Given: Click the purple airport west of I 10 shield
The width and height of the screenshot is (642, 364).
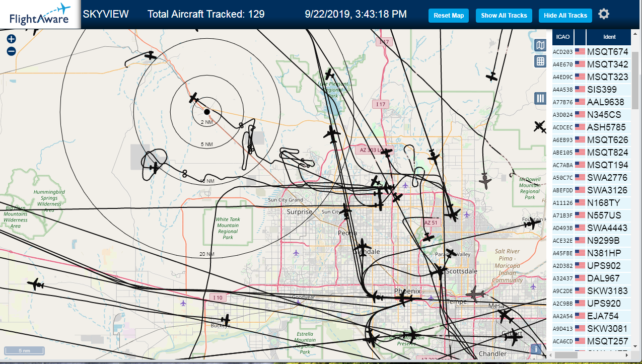Looking at the screenshot, I should pos(183,303).
